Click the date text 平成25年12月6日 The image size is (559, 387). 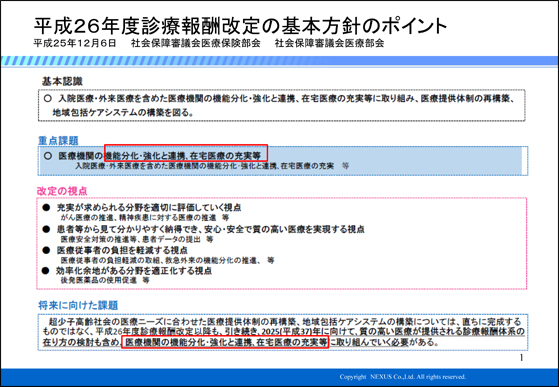point(75,43)
